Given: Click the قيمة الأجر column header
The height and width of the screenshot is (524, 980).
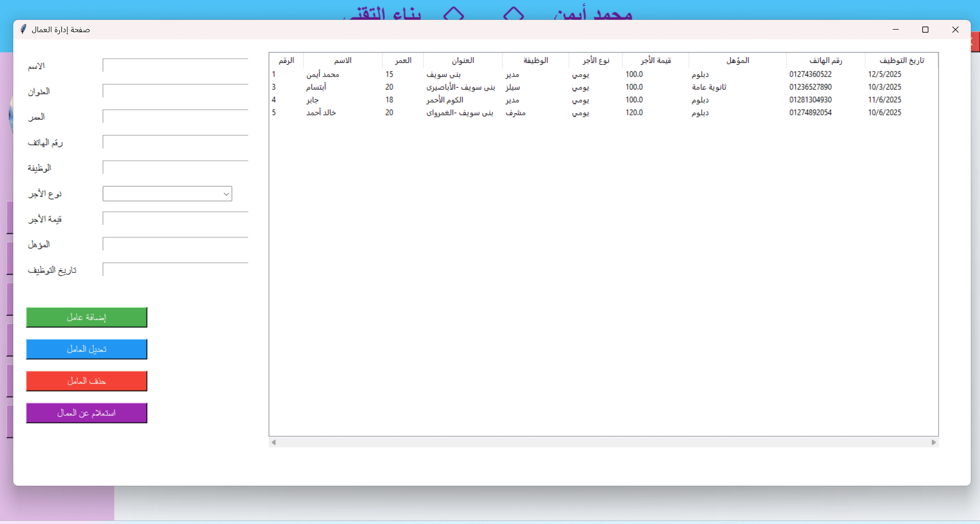Looking at the screenshot, I should pyautogui.click(x=656, y=60).
